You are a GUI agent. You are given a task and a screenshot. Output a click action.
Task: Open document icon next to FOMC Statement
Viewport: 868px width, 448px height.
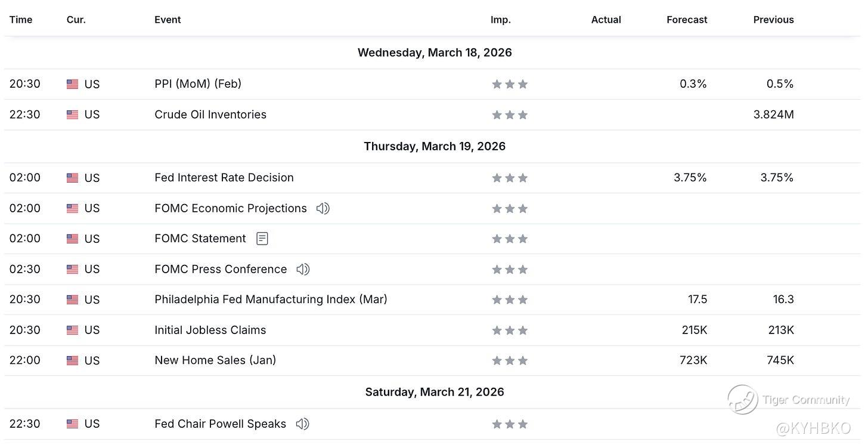click(262, 239)
